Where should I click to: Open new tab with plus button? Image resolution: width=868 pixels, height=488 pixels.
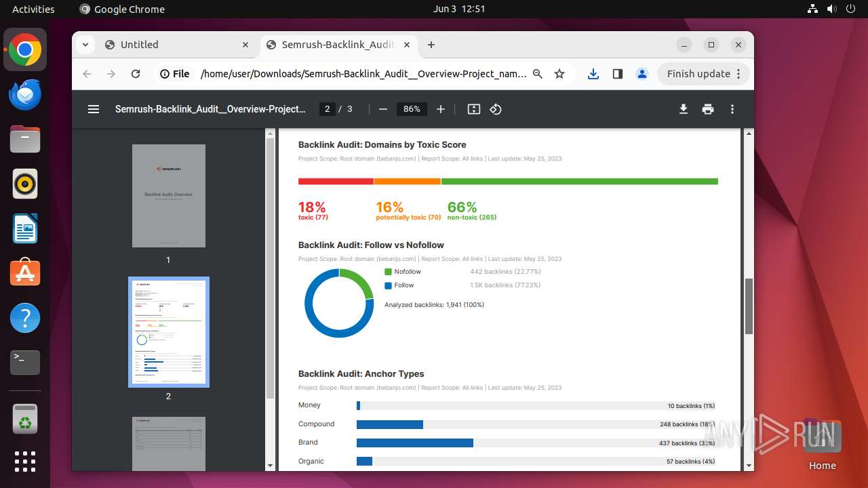click(x=431, y=45)
